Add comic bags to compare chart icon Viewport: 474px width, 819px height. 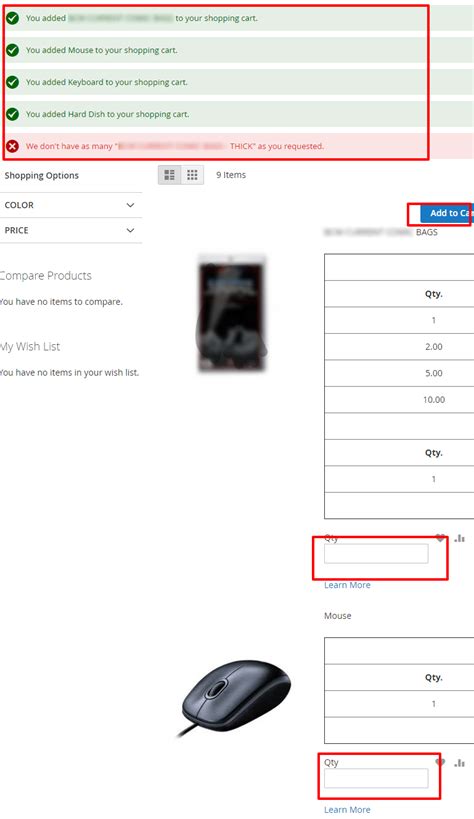click(x=459, y=538)
